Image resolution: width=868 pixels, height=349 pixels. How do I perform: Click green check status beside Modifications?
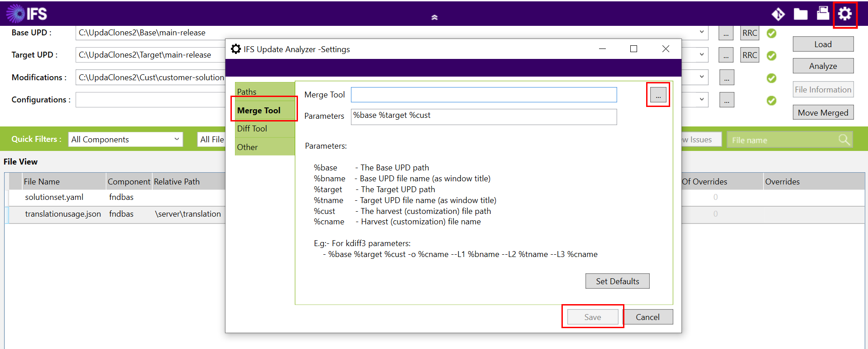(x=772, y=78)
